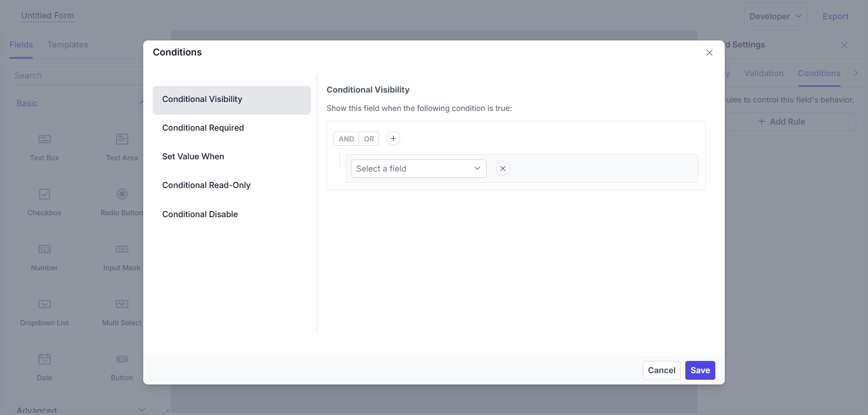
Task: Open Conditional Disable section
Action: pos(232,214)
